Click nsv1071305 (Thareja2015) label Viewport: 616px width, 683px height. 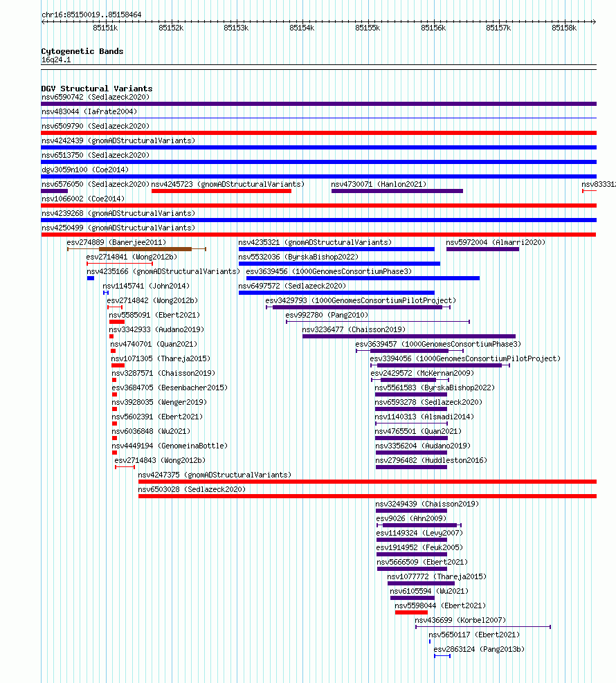[x=161, y=358]
